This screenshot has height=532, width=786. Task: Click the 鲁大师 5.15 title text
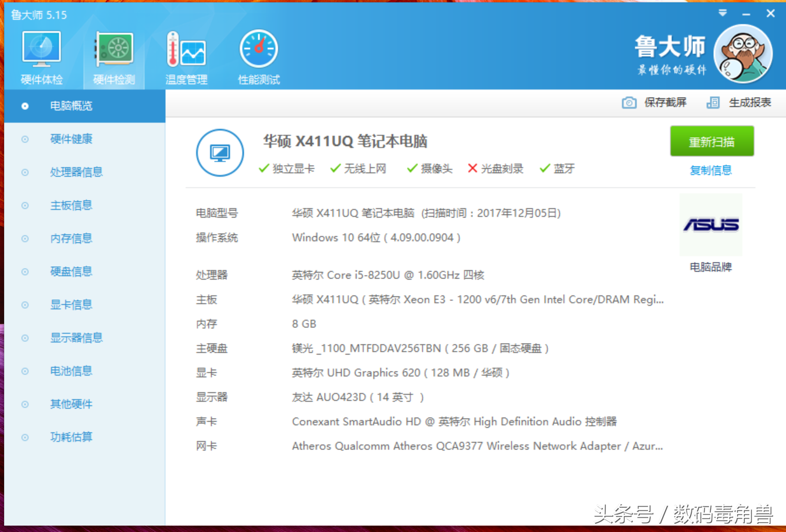pos(39,15)
